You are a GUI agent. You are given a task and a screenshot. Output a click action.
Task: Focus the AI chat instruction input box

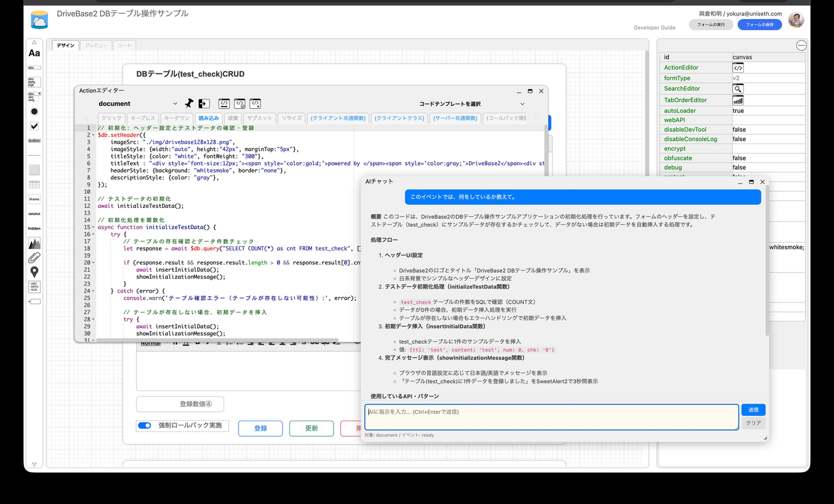point(552,417)
